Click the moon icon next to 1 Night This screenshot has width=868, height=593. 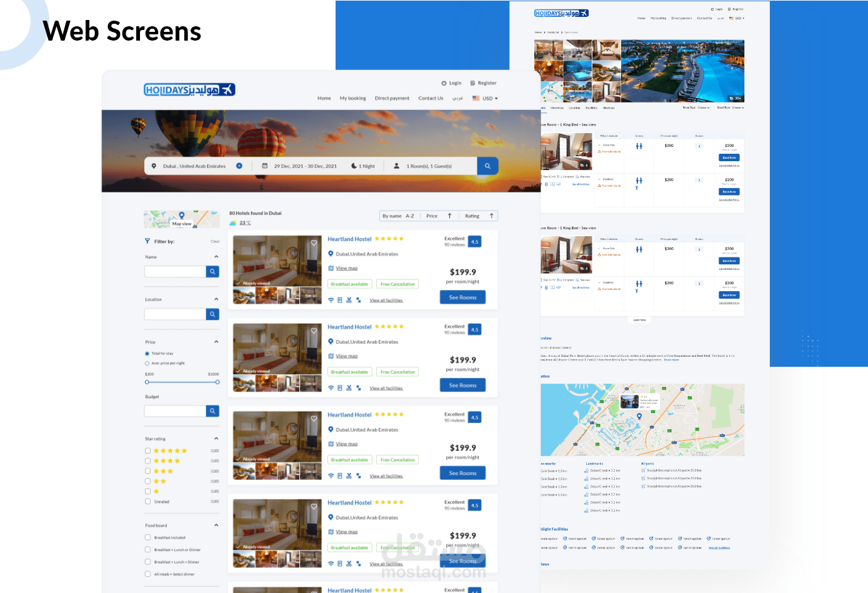tap(354, 166)
